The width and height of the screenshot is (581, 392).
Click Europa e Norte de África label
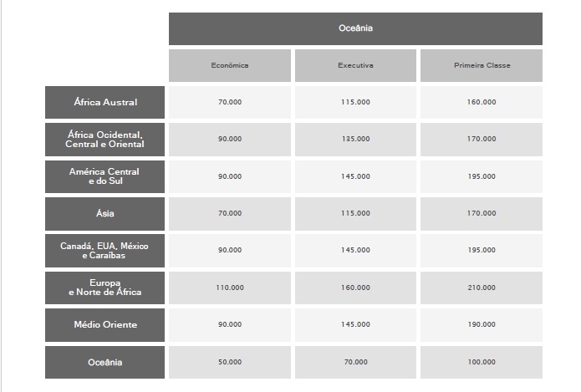[105, 288]
